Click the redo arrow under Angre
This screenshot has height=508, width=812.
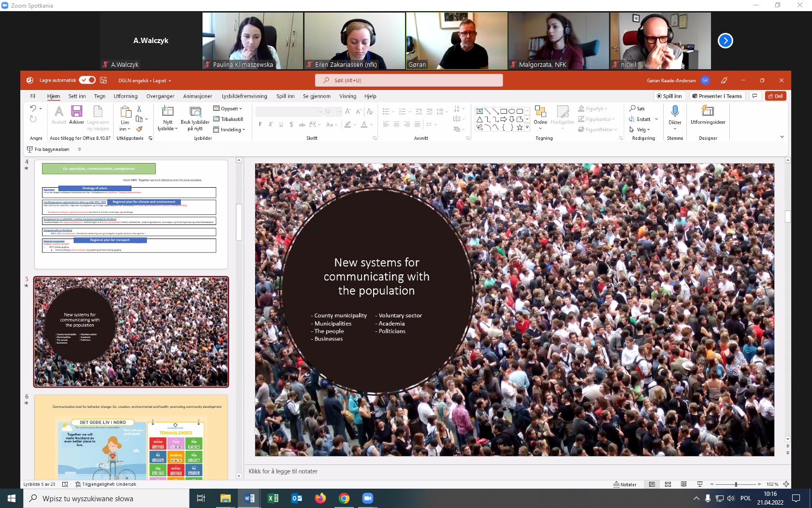[33, 119]
